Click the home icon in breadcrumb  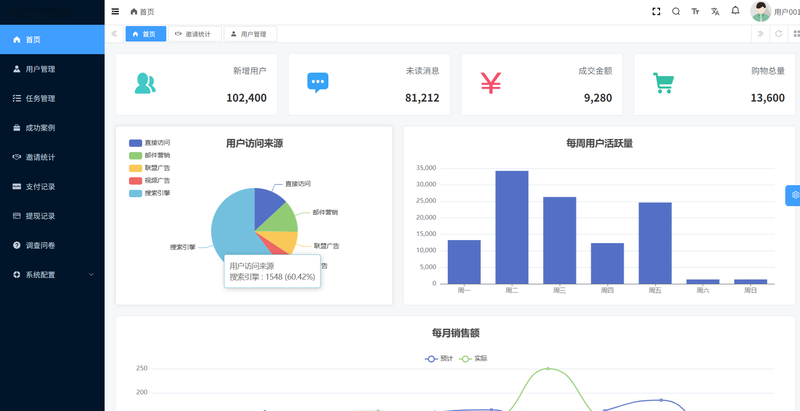click(x=134, y=11)
